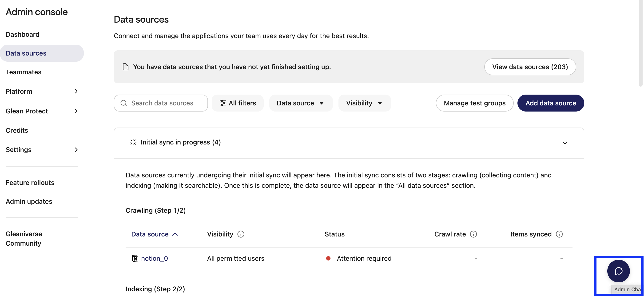Go to the Dashboard page

point(23,34)
